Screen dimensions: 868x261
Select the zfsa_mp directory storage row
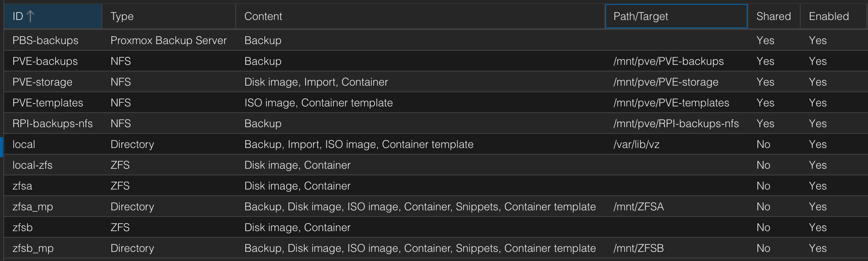(33, 207)
